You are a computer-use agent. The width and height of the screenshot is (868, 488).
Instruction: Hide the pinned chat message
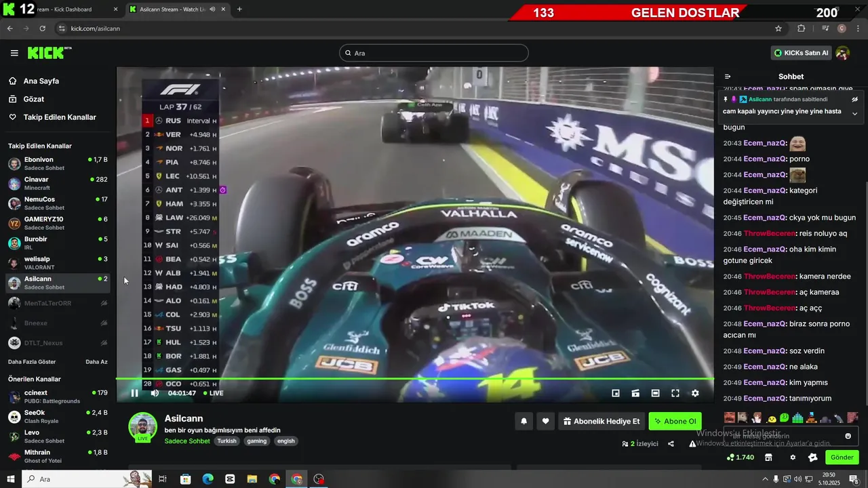coord(854,99)
